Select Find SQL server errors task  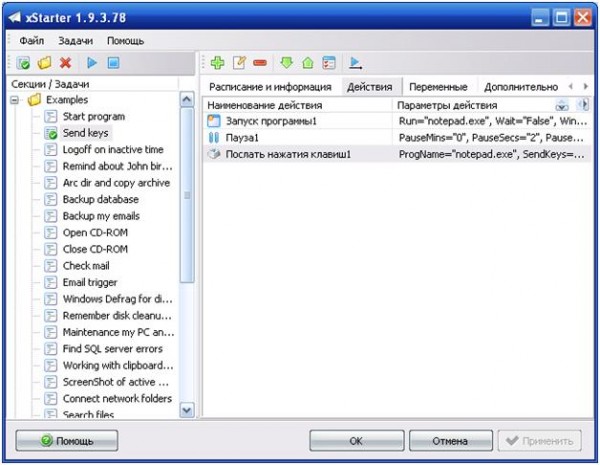tap(112, 349)
